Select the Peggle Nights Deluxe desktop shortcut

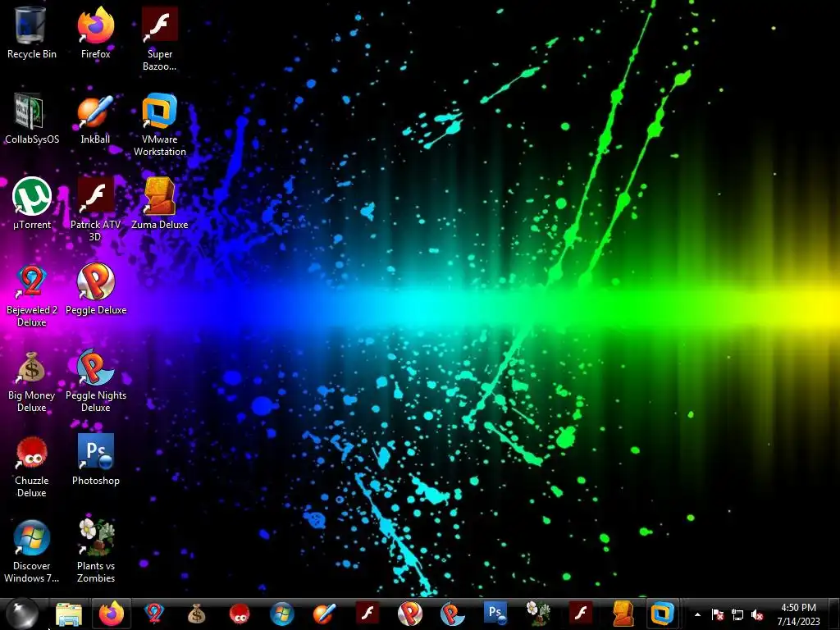[95, 381]
